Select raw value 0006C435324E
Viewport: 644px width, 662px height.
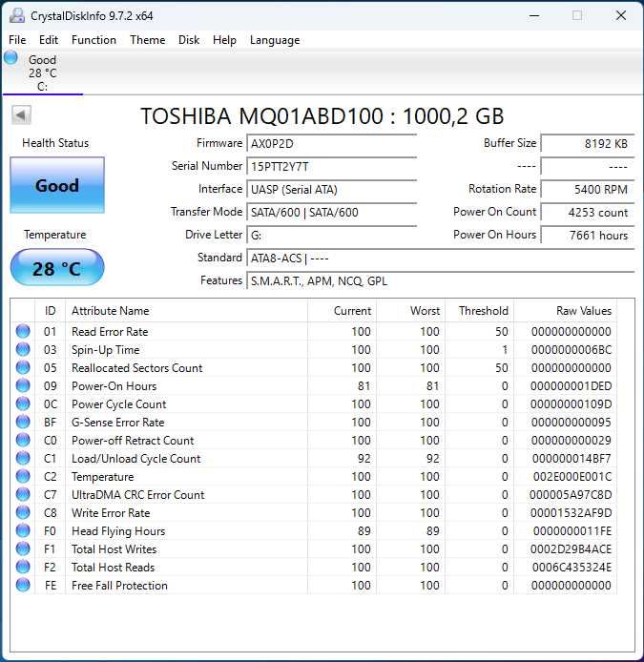click(x=571, y=568)
